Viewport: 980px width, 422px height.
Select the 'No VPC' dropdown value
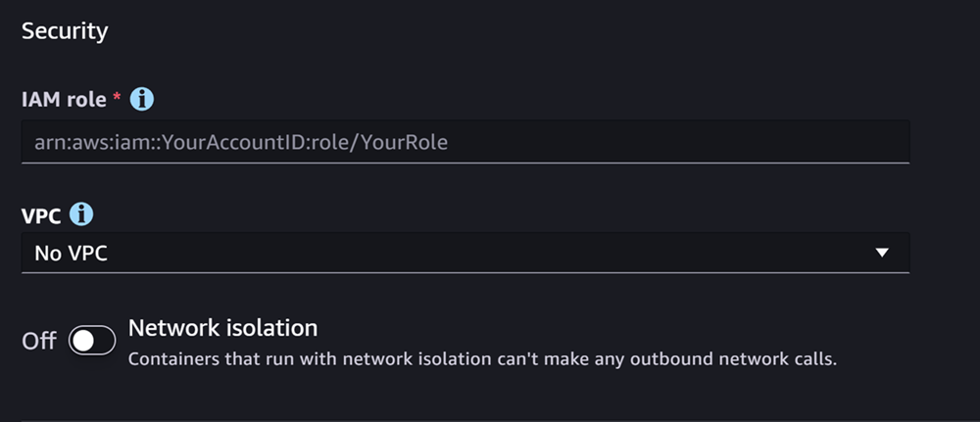71,254
